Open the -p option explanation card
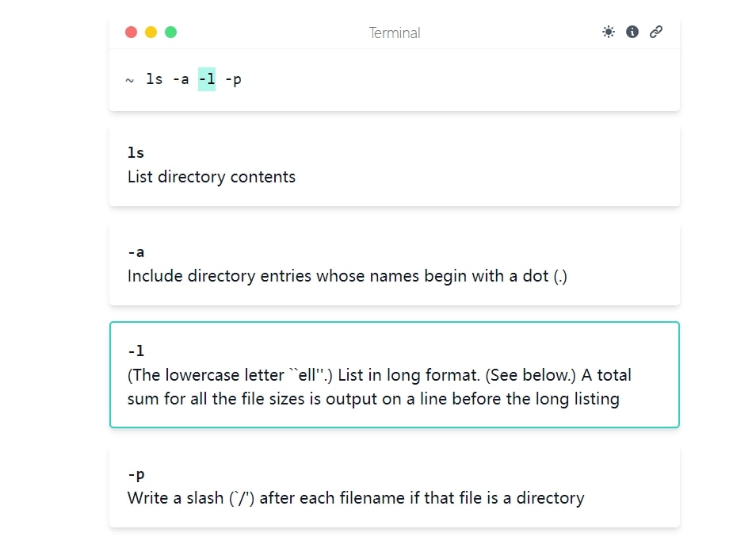Image resolution: width=756 pixels, height=548 pixels. point(395,487)
